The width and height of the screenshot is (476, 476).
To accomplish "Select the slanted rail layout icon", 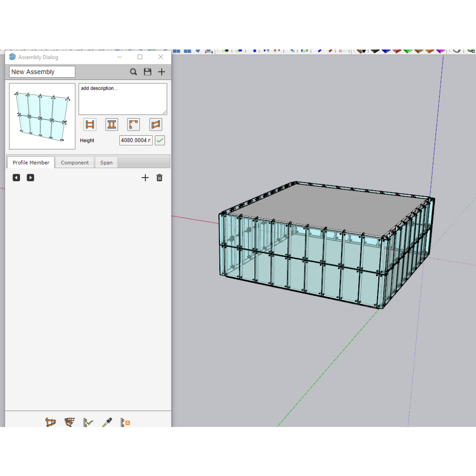I will (156, 125).
